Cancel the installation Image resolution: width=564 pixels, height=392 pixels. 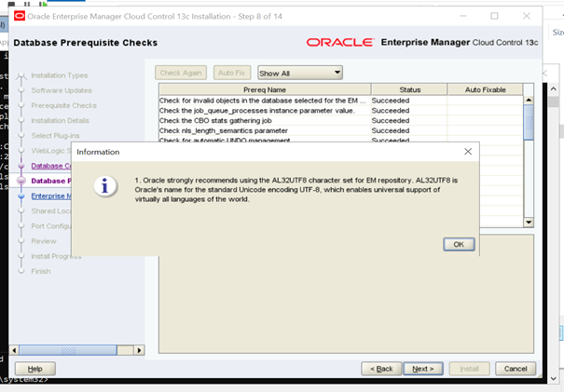(x=516, y=369)
